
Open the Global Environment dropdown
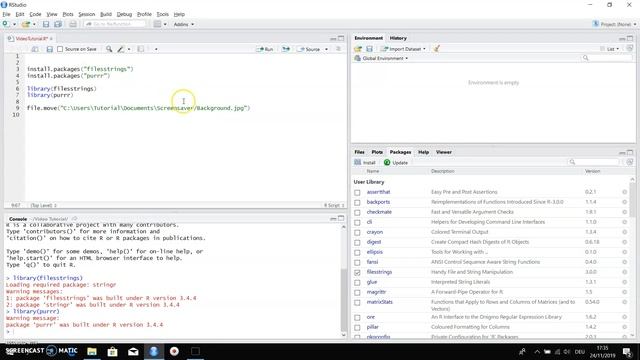tap(381, 58)
